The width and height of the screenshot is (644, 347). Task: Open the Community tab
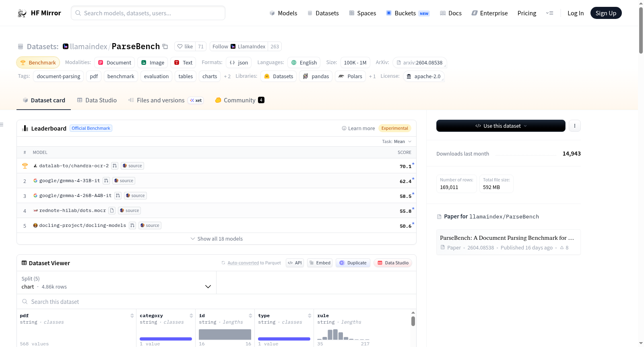click(239, 100)
